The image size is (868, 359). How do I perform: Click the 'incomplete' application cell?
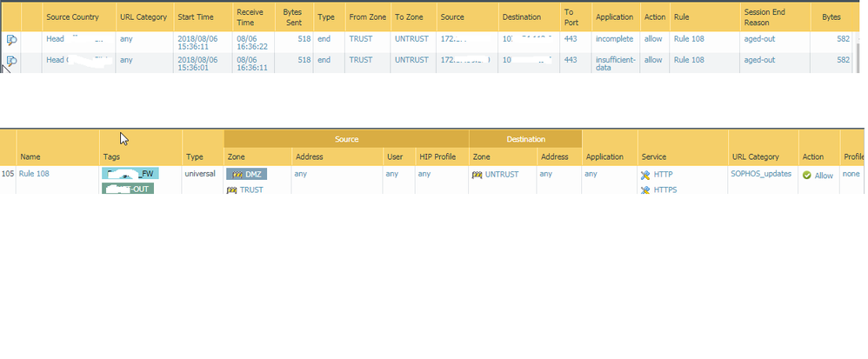point(614,39)
